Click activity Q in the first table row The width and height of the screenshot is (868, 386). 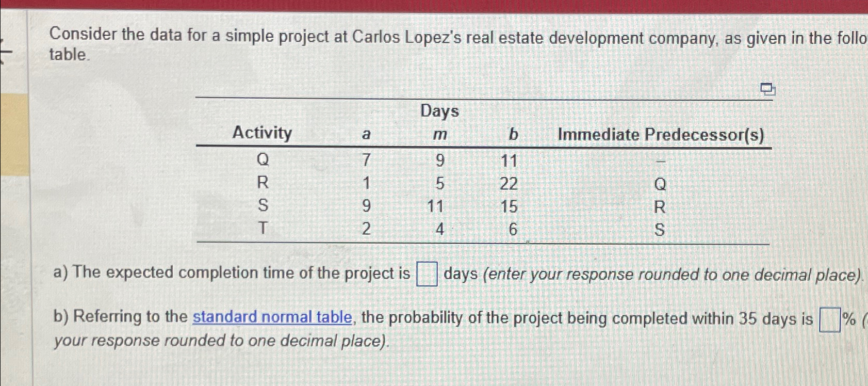click(x=264, y=161)
